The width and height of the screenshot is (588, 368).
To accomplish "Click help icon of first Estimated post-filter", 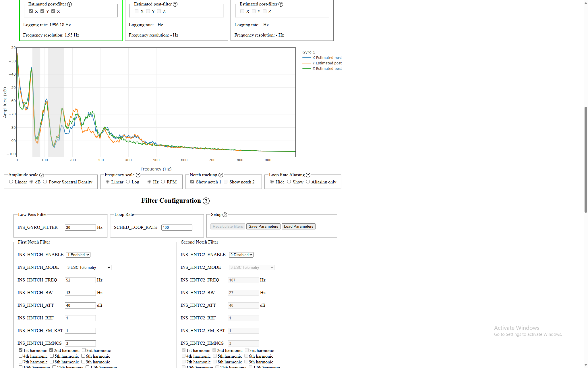I will pyautogui.click(x=69, y=4).
